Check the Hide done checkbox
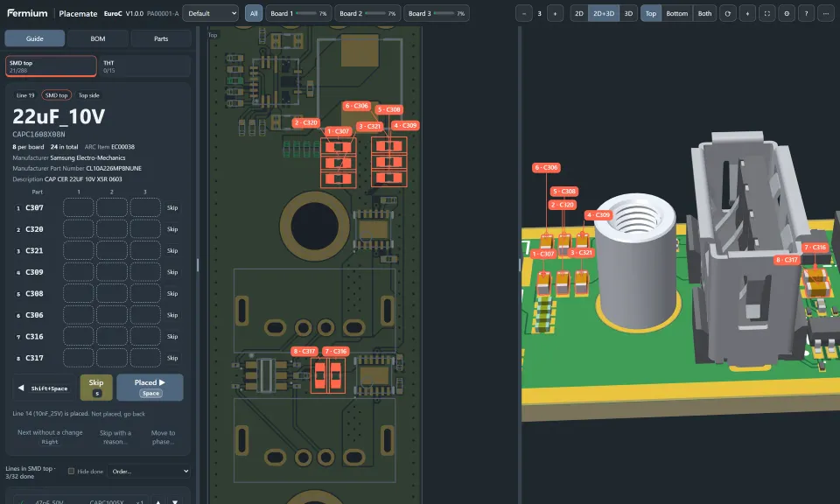The width and height of the screenshot is (840, 504). click(71, 472)
